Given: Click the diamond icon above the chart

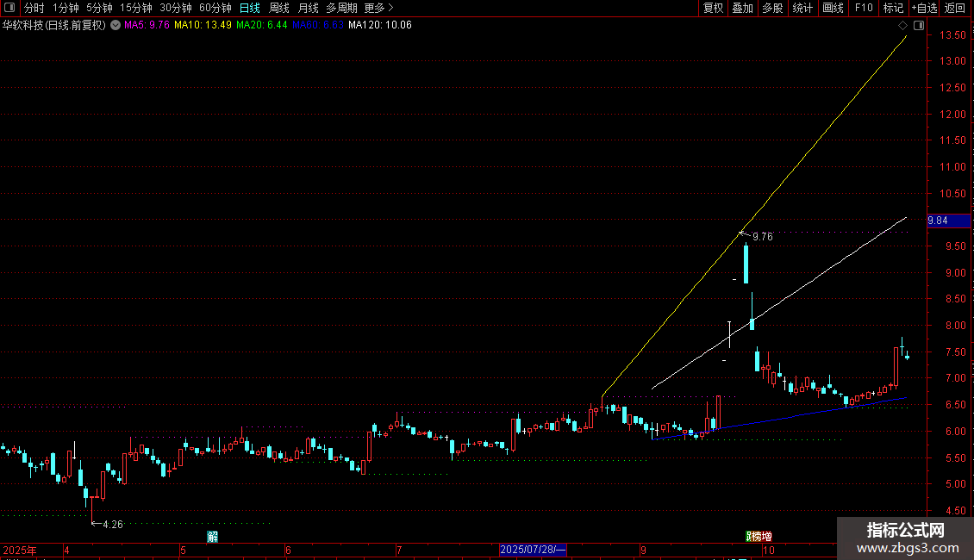Looking at the screenshot, I should coord(902,26).
